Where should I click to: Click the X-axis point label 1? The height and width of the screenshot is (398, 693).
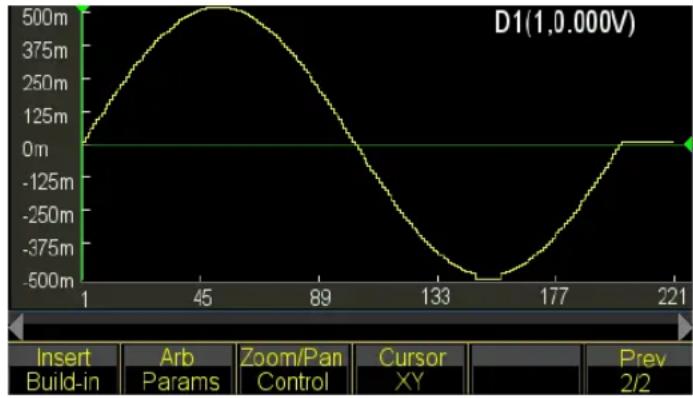pos(84,299)
